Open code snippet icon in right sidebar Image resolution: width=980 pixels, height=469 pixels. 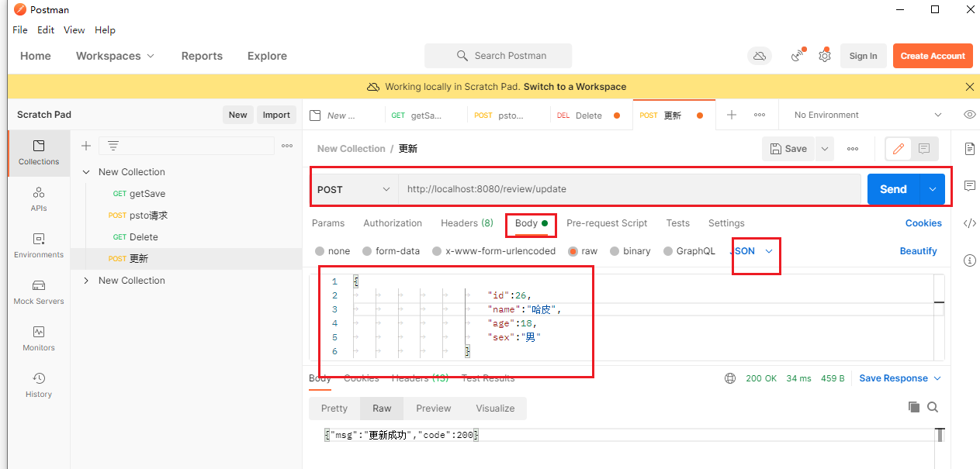click(x=970, y=223)
